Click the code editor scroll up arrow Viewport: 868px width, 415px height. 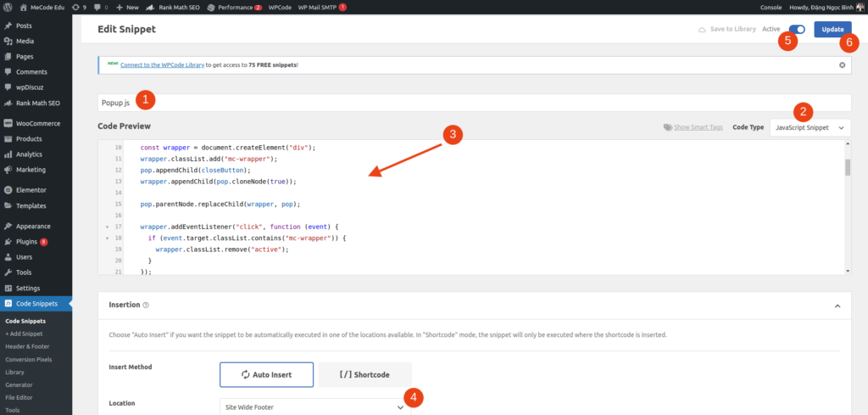848,143
